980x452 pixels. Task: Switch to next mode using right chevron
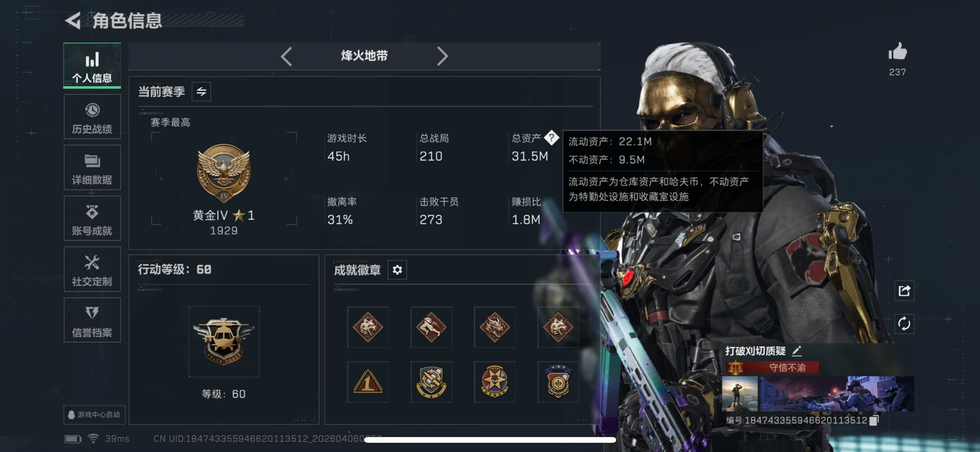point(442,56)
